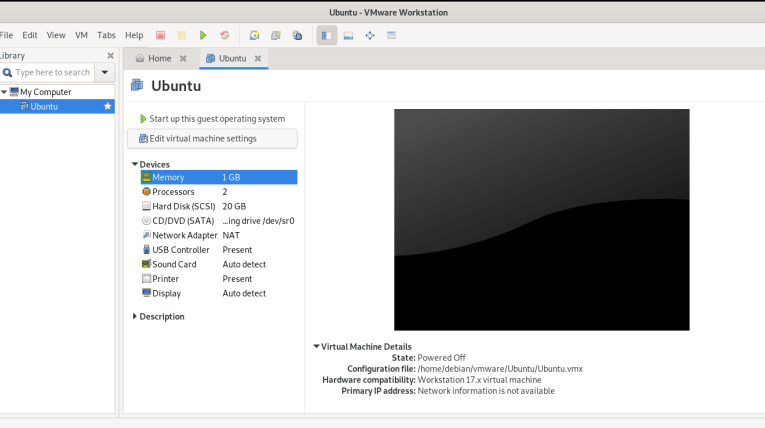The height and width of the screenshot is (428, 765).
Task: Close the Home tab
Action: 183,59
